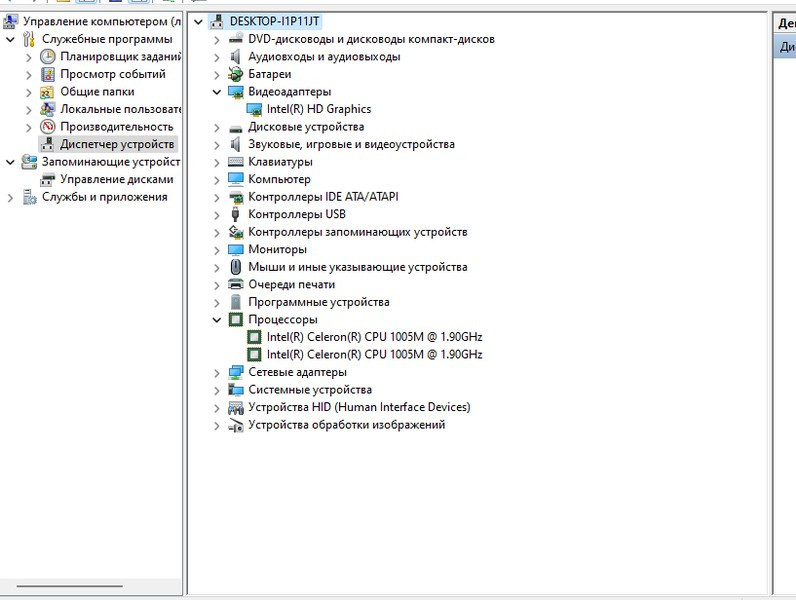
Task: Click the Устройства HID icon
Action: click(236, 408)
